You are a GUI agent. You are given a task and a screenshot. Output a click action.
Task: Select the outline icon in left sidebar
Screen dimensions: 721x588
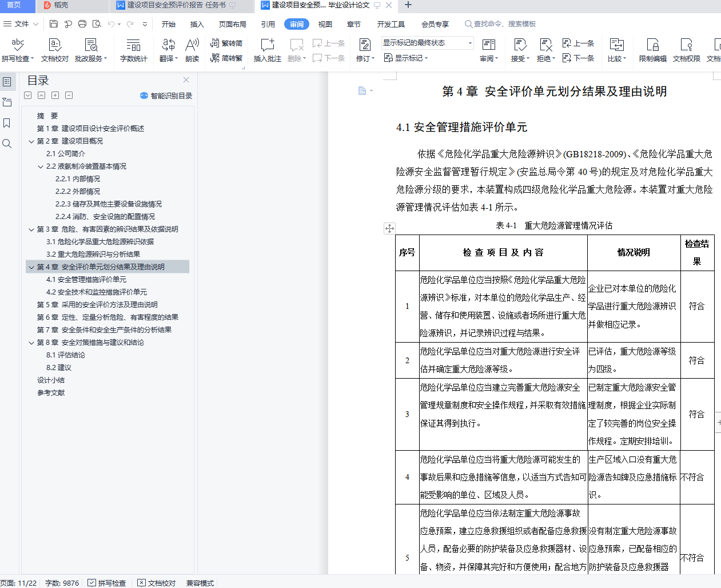point(7,82)
